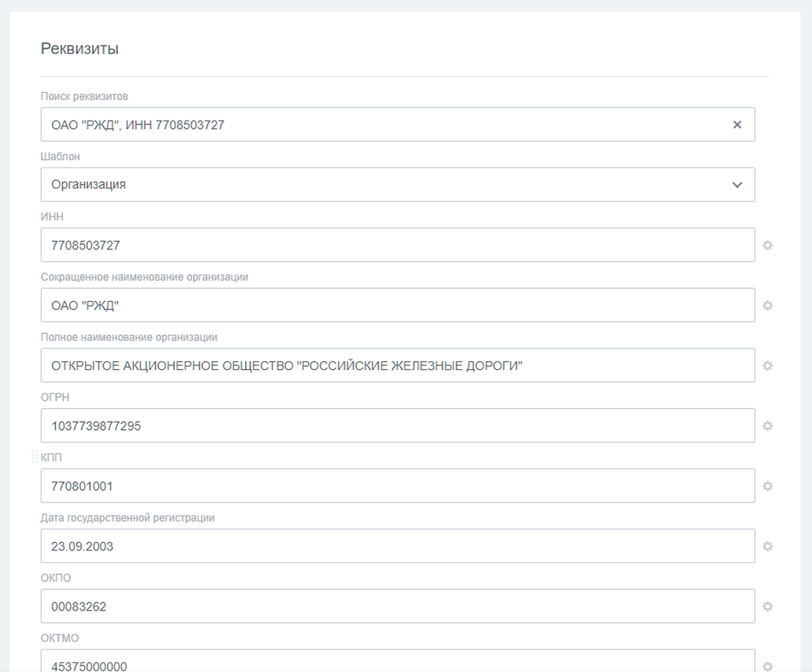This screenshot has width=812, height=672.
Task: Click the full organization name input field
Action: pos(398,366)
